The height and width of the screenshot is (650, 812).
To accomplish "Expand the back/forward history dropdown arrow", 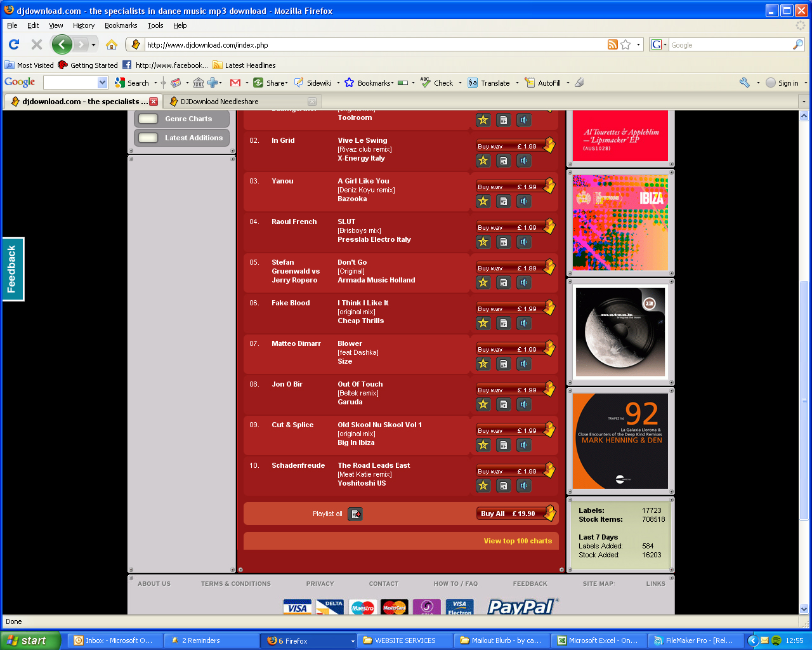I will (93, 44).
